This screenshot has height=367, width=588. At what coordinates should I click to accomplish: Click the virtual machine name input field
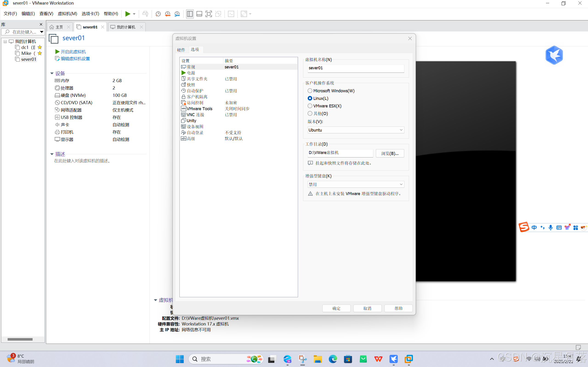click(x=355, y=68)
